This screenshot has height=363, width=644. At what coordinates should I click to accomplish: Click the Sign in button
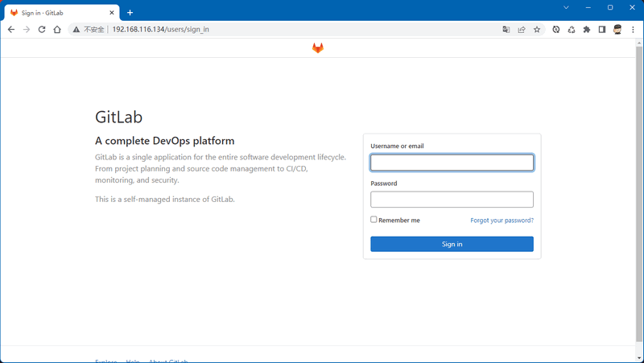[x=452, y=244]
